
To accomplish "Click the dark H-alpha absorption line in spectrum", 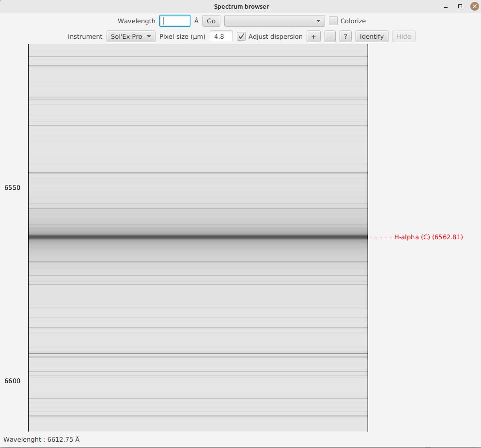I will point(198,237).
